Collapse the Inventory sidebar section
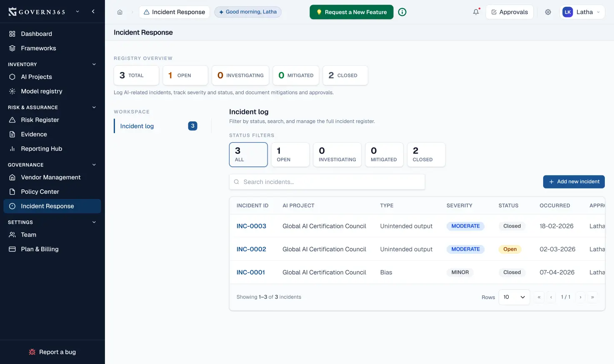The image size is (614, 364). pyautogui.click(x=94, y=64)
